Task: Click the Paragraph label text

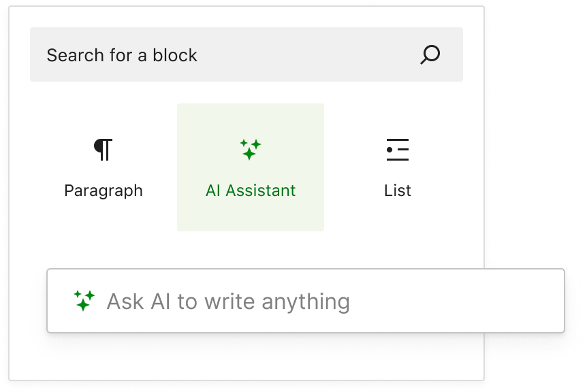Action: [x=104, y=191]
